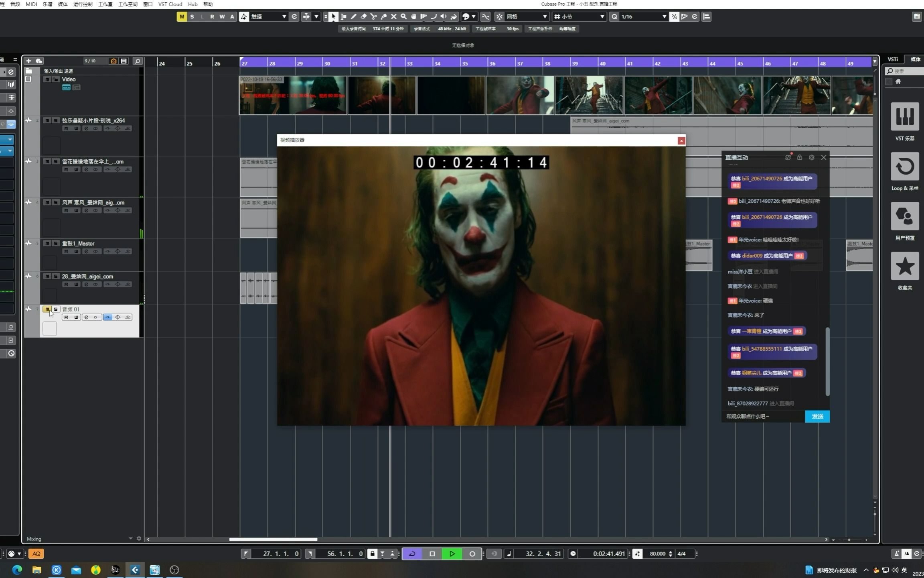Mute the 弦乐悬疑小片段 track
924x578 pixels.
[x=47, y=120]
